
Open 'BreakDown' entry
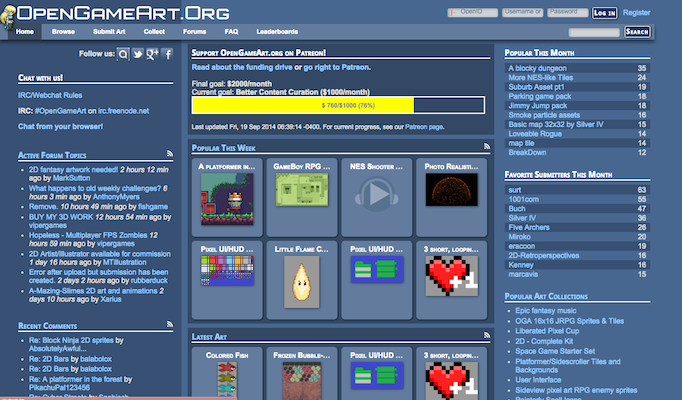pyautogui.click(x=527, y=153)
